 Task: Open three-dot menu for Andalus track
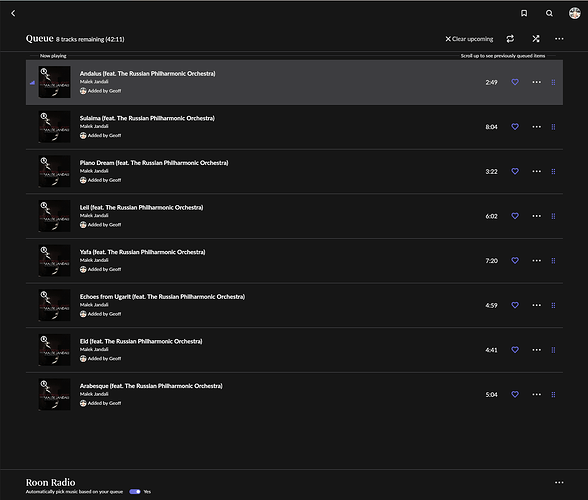tap(537, 82)
